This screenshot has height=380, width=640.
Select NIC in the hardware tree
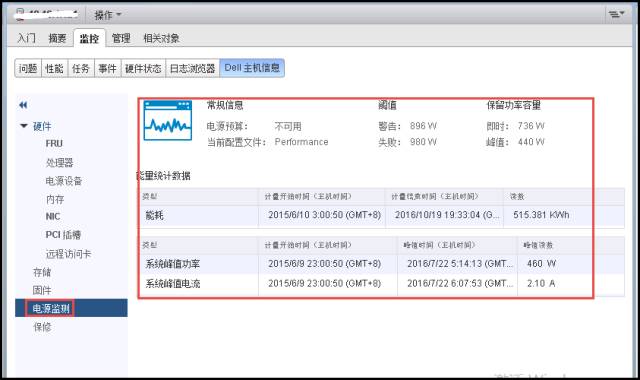point(53,216)
